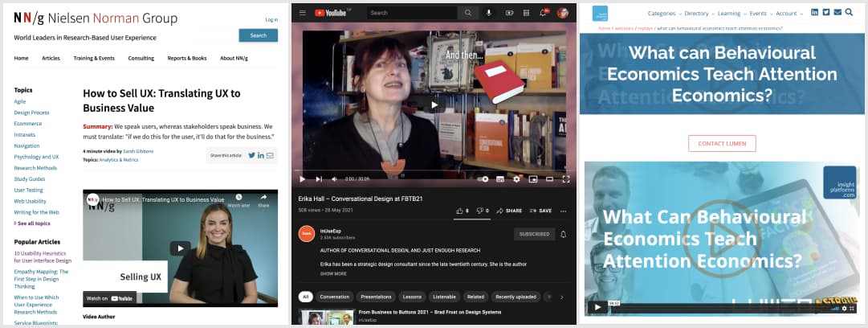The height and width of the screenshot is (328, 868).
Task: Open Insight Platforms LinkedIn icon
Action: pyautogui.click(x=815, y=13)
